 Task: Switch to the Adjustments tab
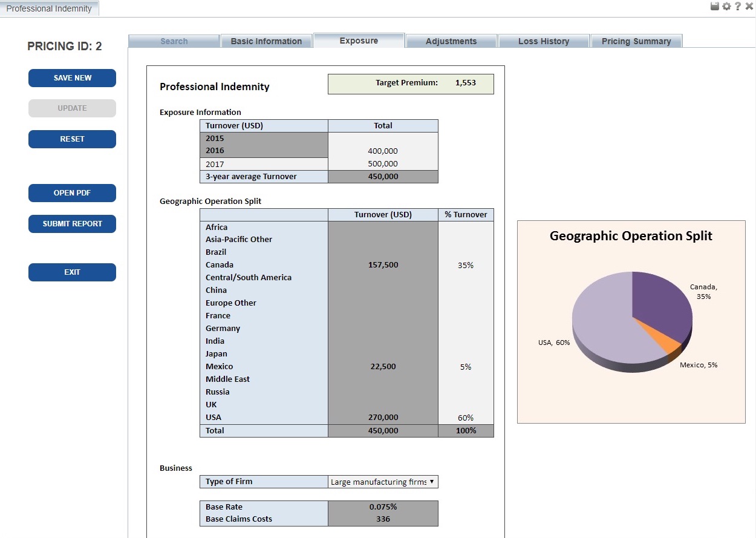pos(451,41)
